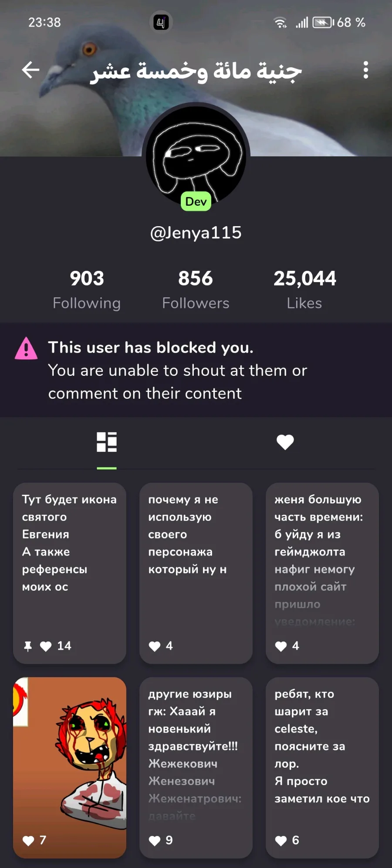Image resolution: width=392 pixels, height=868 pixels.
Task: Open the bloody character drawing post
Action: [x=70, y=767]
